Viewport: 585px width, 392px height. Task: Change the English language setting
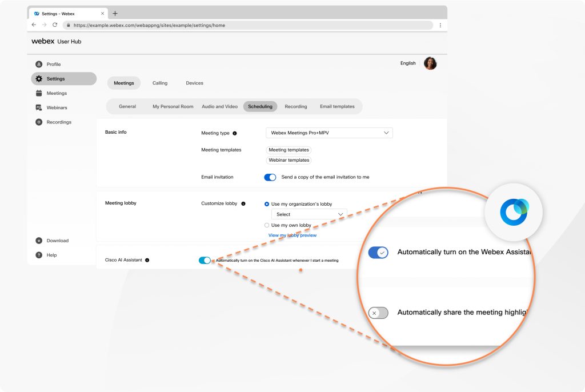point(407,63)
